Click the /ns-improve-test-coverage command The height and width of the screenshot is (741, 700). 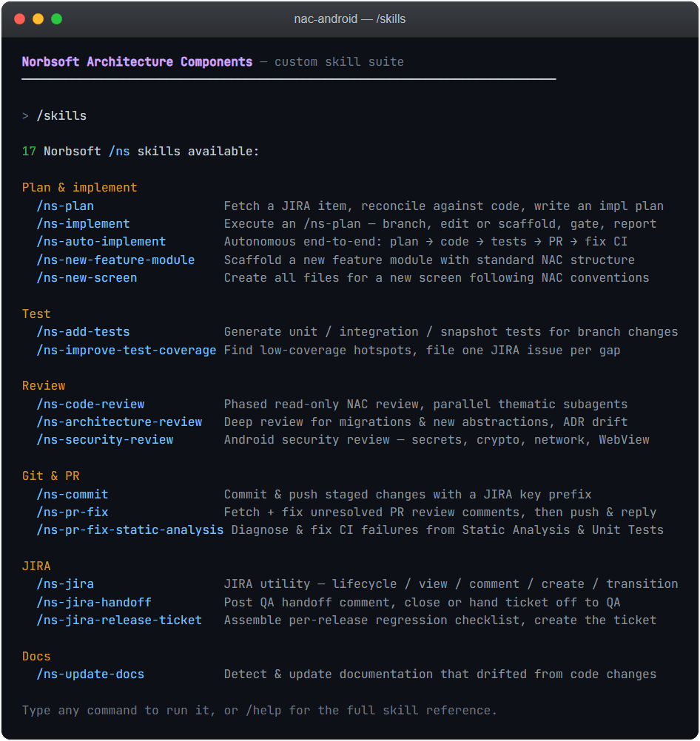pos(127,351)
